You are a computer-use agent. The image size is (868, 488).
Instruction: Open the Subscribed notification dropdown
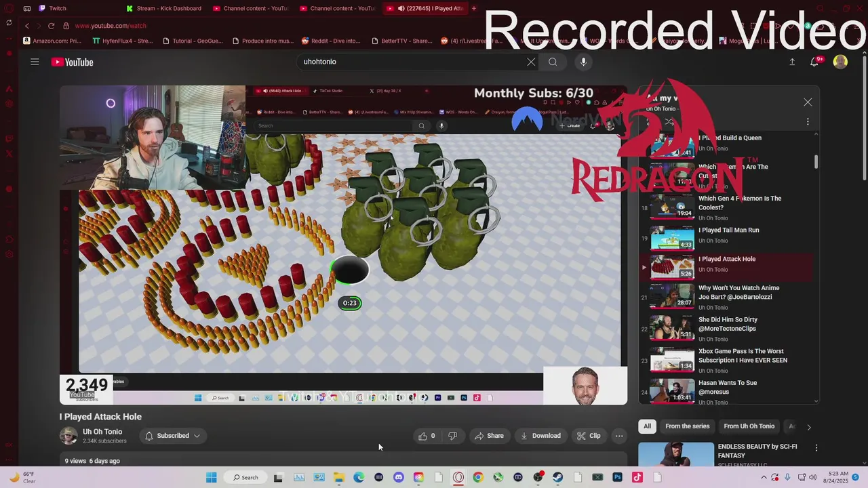point(172,436)
